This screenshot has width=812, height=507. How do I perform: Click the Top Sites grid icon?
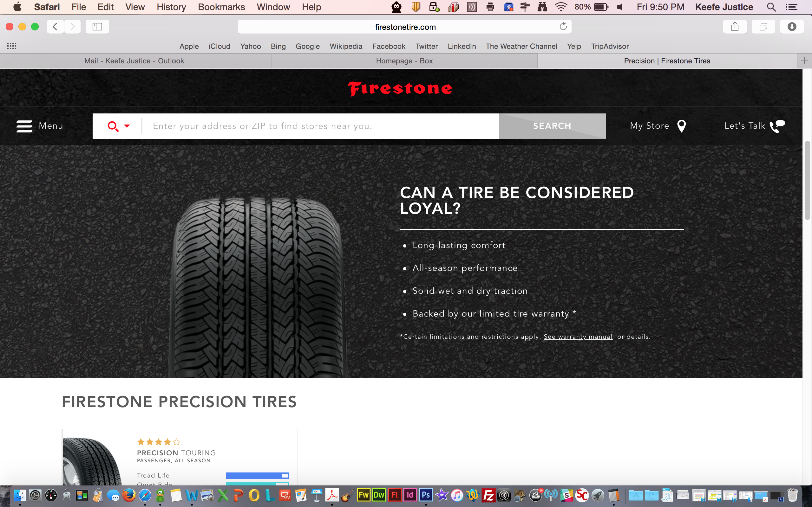(x=12, y=46)
